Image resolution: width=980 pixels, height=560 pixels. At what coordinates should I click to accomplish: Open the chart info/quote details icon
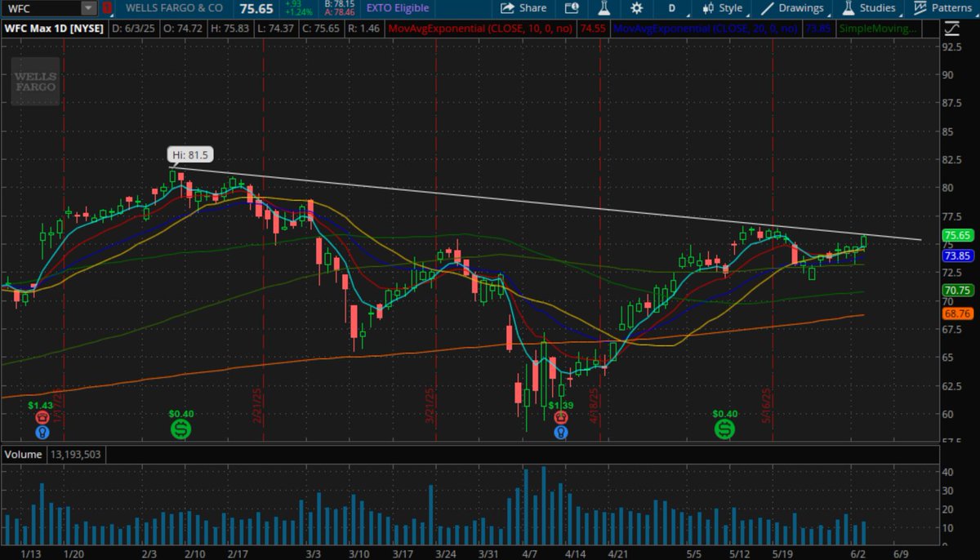(572, 8)
